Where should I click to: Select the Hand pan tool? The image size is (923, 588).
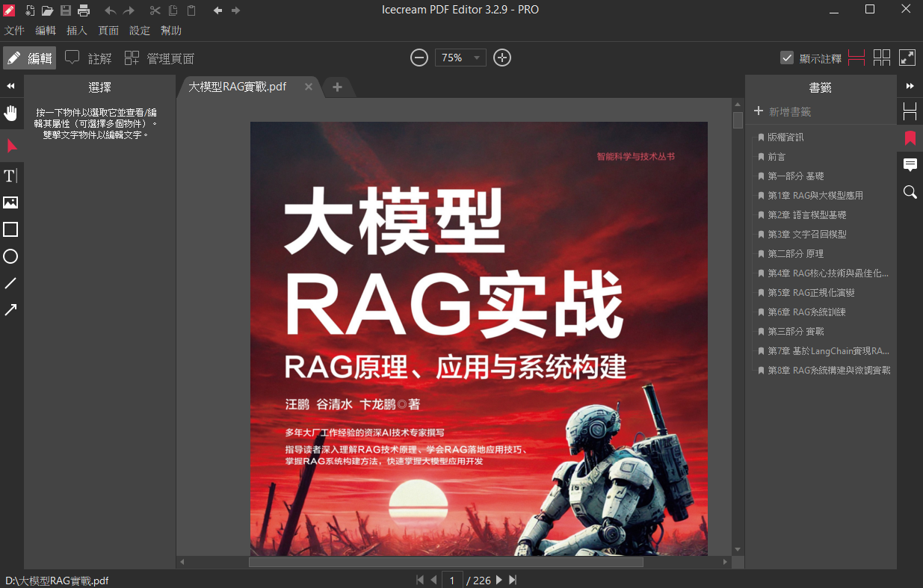[10, 113]
